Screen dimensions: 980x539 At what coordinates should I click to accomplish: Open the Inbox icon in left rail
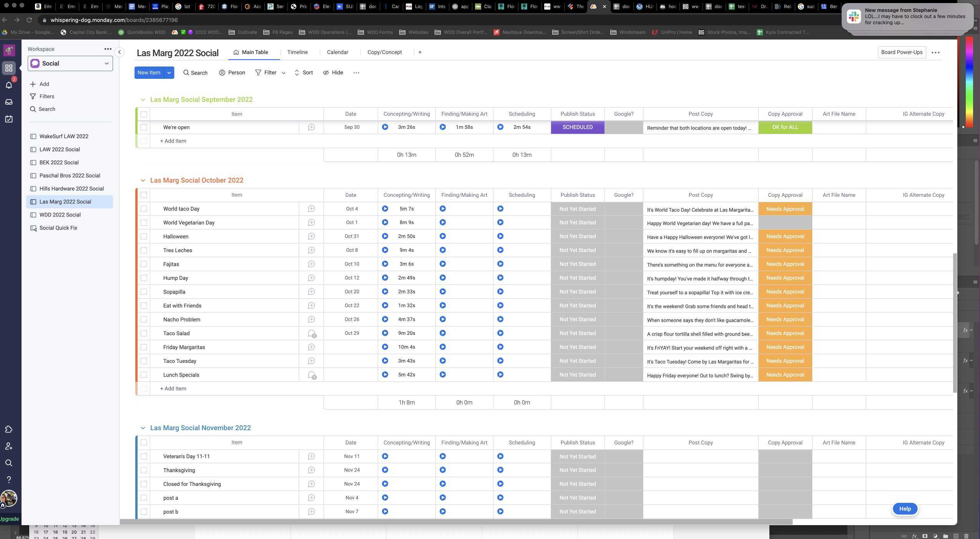click(9, 102)
